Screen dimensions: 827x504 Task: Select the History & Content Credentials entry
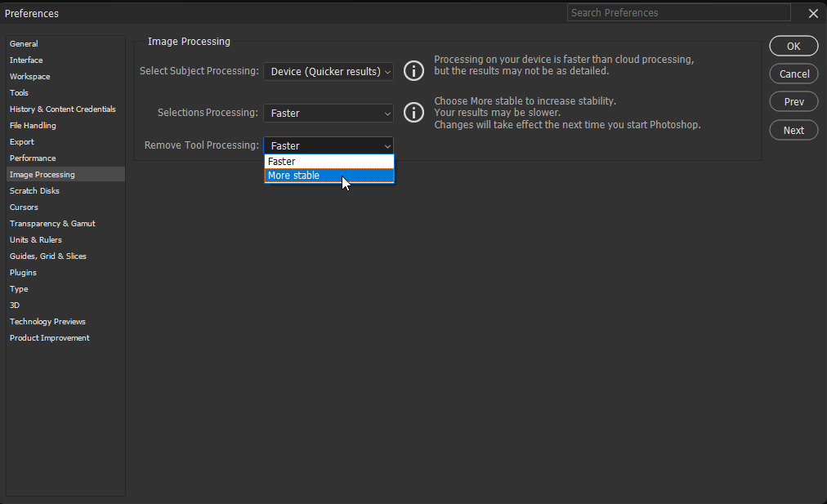tap(62, 109)
